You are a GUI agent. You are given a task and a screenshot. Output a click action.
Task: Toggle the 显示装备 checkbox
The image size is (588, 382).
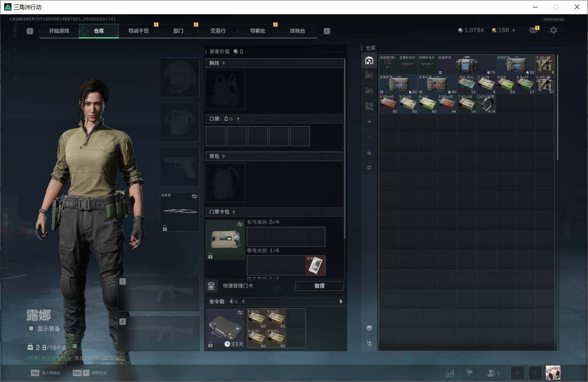31,328
